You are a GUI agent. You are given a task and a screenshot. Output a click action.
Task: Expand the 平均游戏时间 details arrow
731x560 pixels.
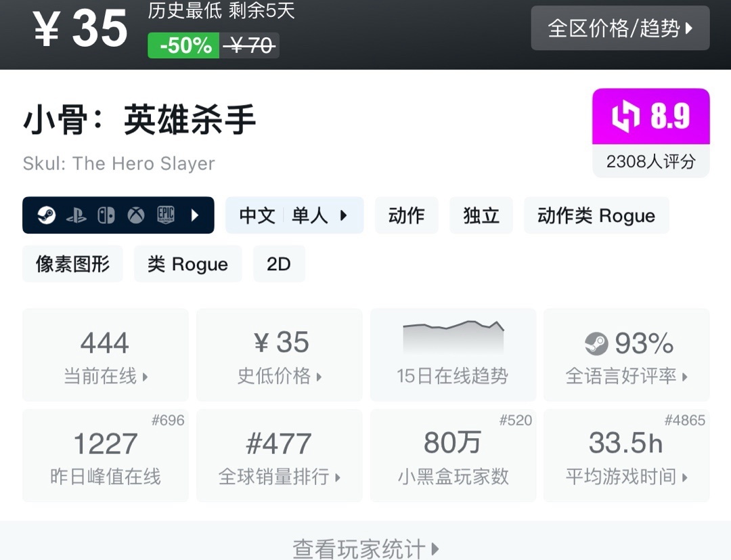click(685, 477)
